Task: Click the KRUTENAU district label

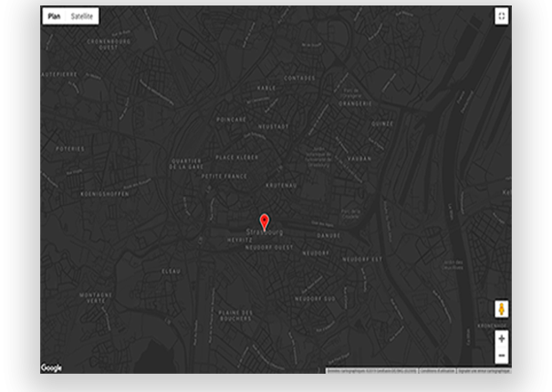Action: click(281, 185)
